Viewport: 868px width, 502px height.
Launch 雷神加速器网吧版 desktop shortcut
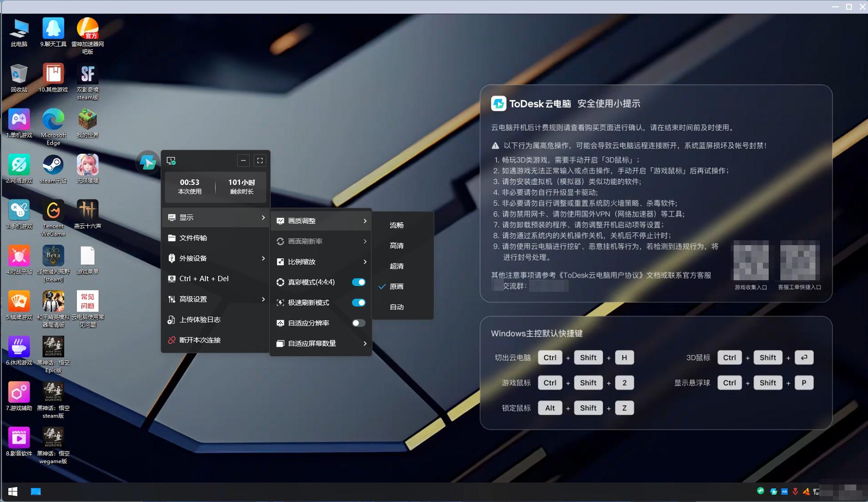tap(88, 36)
